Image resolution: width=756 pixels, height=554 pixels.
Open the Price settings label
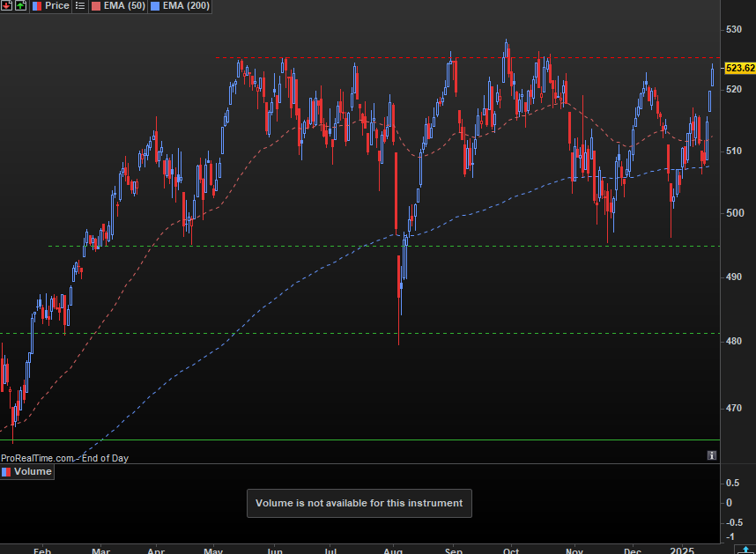coord(57,6)
